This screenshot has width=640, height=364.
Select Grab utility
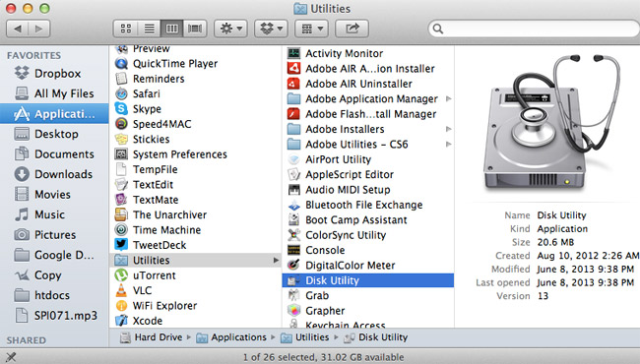tap(368, 295)
